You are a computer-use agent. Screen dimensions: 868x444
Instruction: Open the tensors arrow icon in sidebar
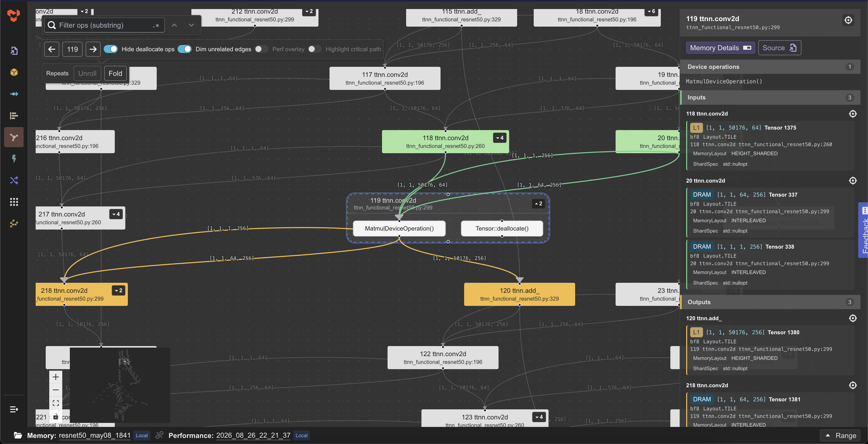click(x=14, y=94)
